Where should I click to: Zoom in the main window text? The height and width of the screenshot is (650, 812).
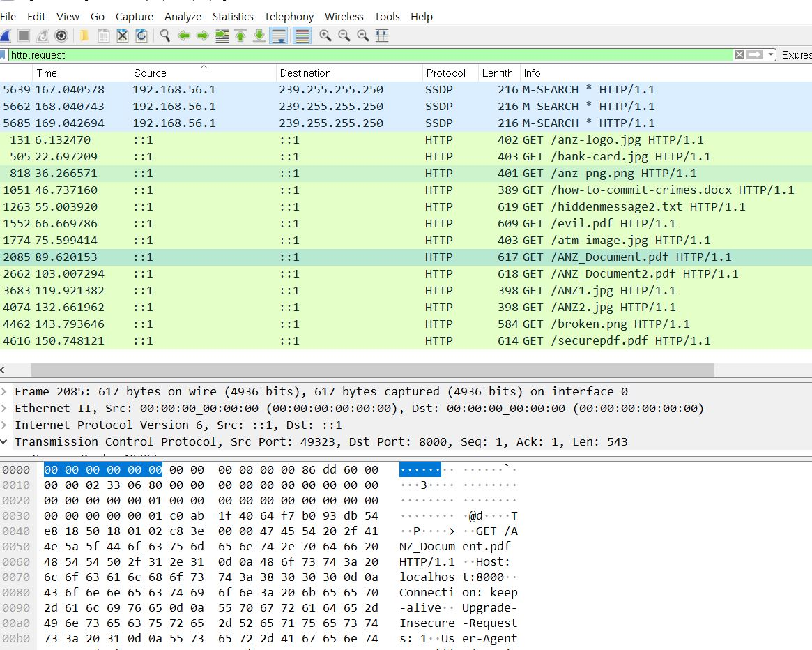325,36
